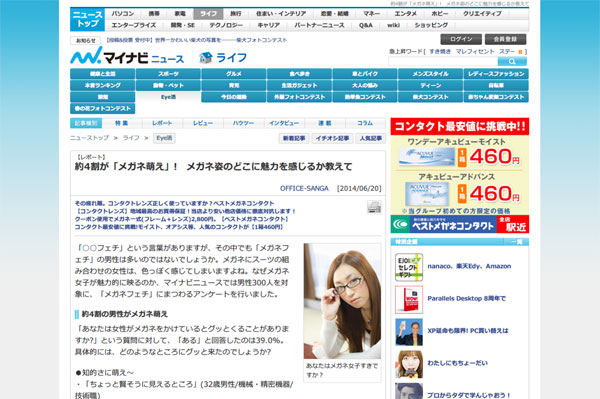
Task: Click the わたしにもちょーだい thumbnail
Action: click(409, 364)
